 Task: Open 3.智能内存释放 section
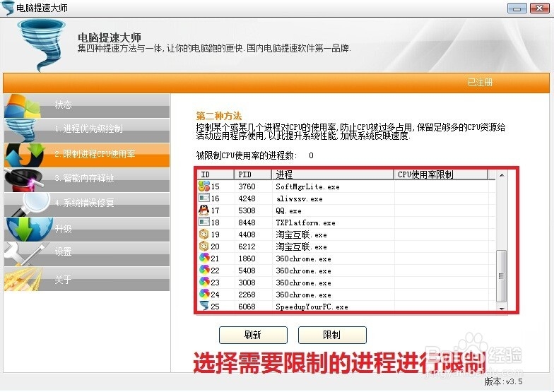pos(87,179)
